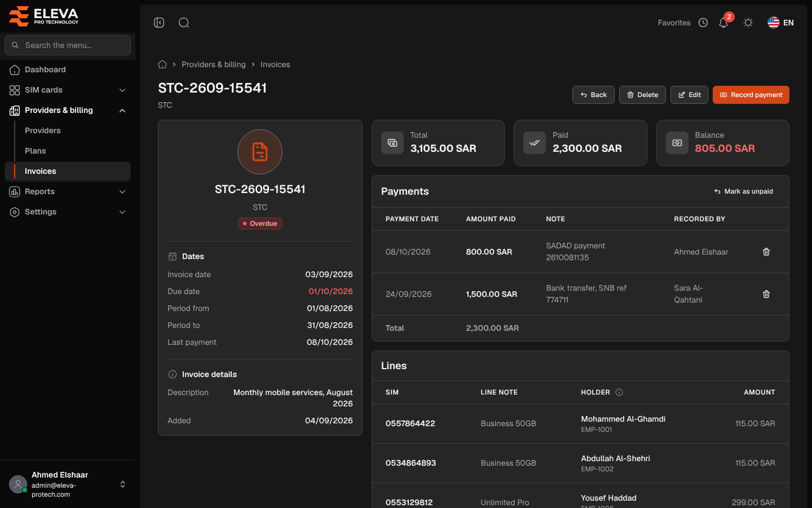This screenshot has width=812, height=508.
Task: Open the Dashboard menu item
Action: 68,69
